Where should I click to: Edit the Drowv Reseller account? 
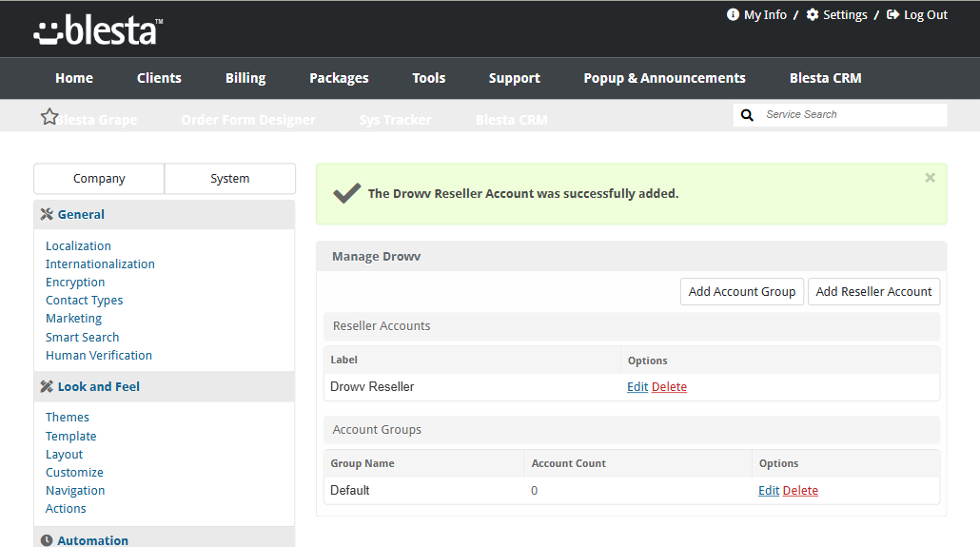[637, 387]
